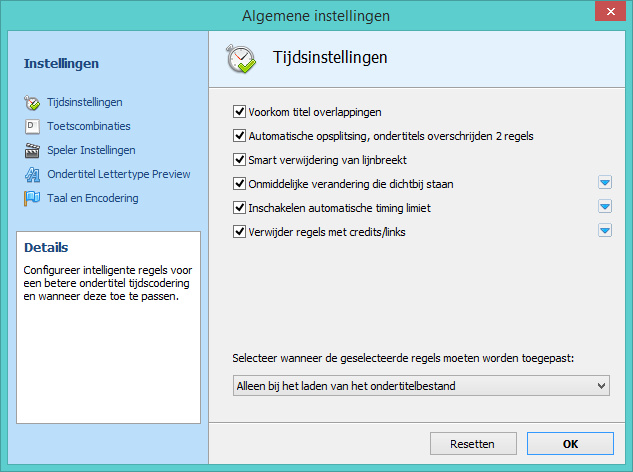The width and height of the screenshot is (633, 472).
Task: Click the large clock icon in header
Action: pos(242,58)
